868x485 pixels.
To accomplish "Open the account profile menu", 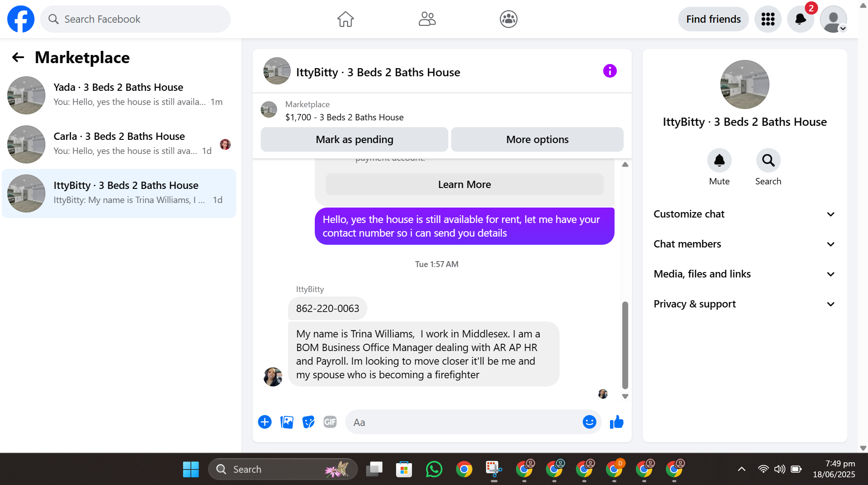I will 833,19.
